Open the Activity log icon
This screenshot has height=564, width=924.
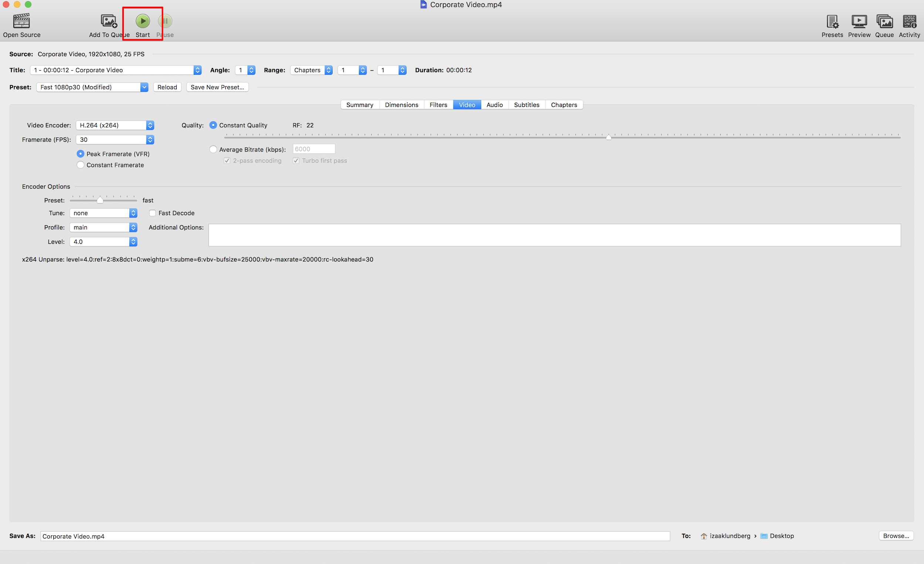click(x=909, y=21)
